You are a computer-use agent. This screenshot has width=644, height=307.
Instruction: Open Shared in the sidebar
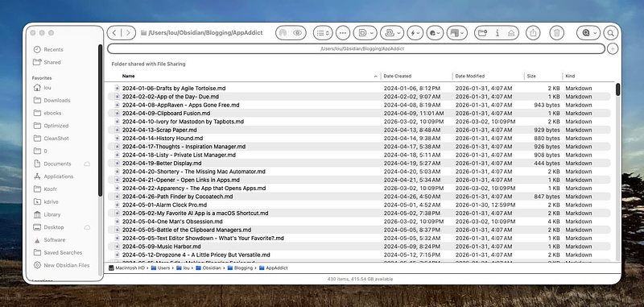pos(52,63)
